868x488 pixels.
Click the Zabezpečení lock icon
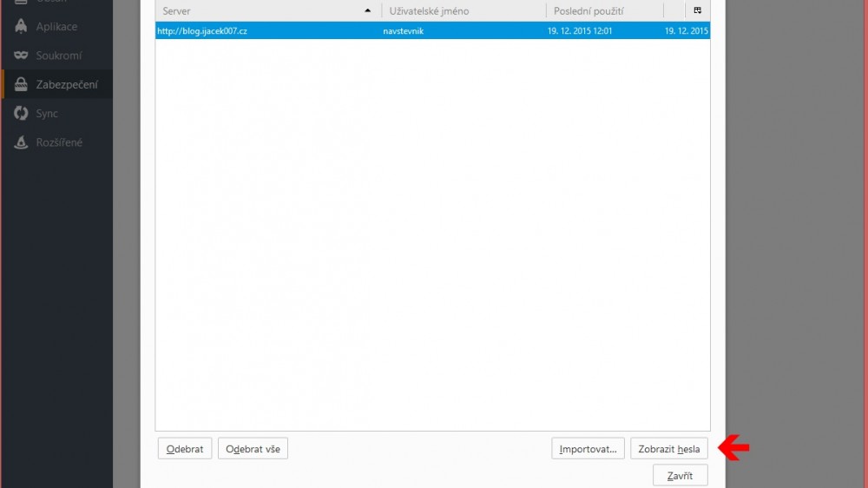[22, 84]
